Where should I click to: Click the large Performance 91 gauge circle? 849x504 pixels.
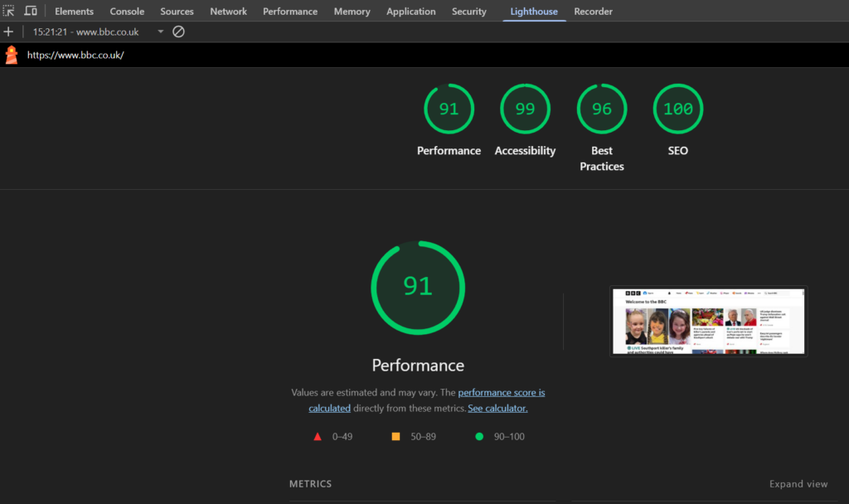point(418,287)
